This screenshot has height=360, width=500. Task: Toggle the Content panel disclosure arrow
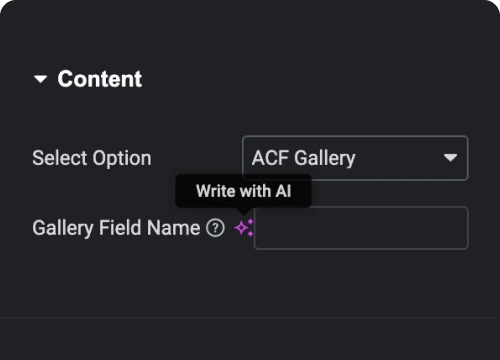41,79
